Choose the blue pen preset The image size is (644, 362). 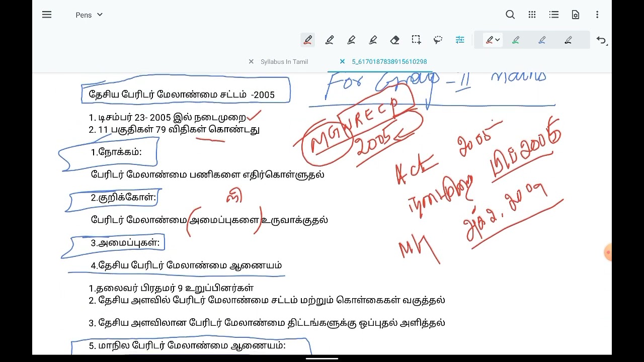click(x=542, y=40)
